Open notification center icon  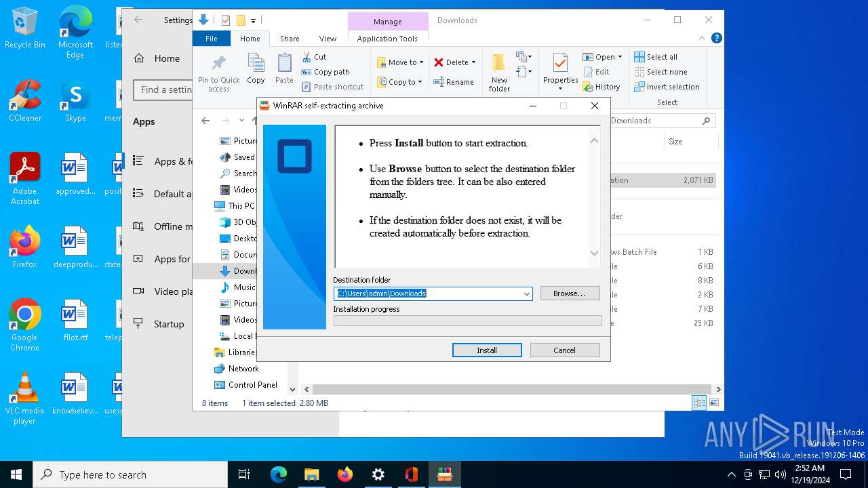tap(846, 474)
